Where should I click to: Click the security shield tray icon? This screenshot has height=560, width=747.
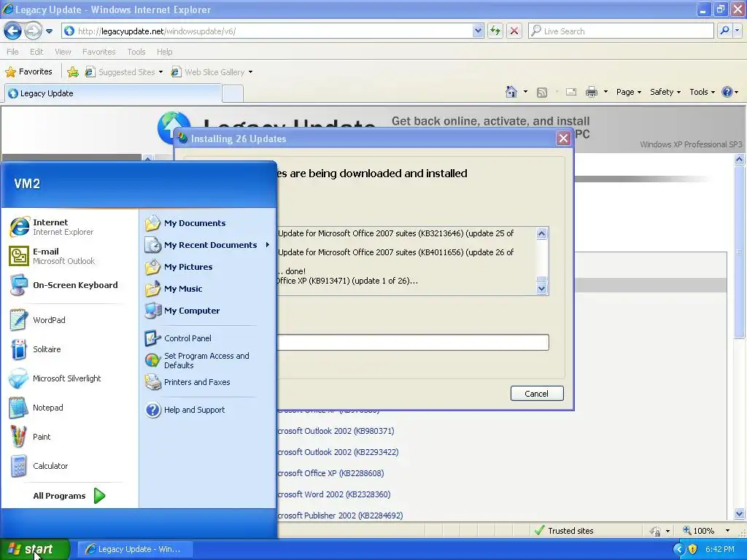[693, 549]
